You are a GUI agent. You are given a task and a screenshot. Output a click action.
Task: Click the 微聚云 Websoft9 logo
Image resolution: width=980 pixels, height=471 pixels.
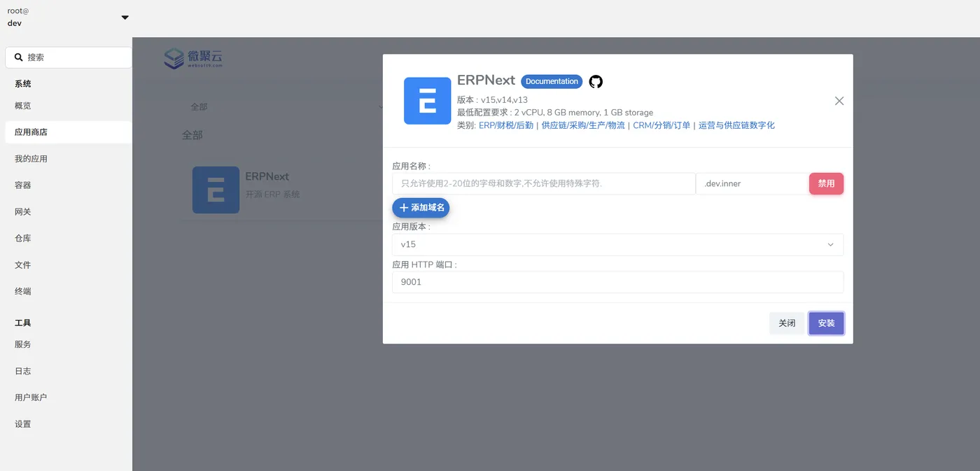click(x=193, y=58)
